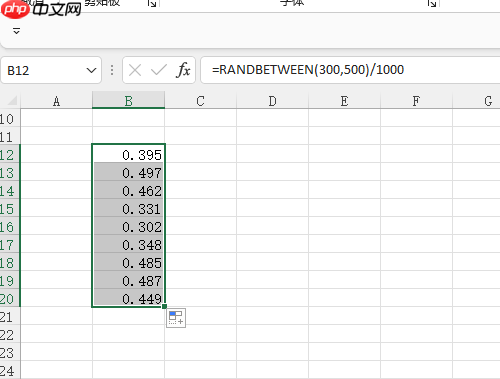The image size is (500, 379).
Task: Select row 16 header
Action: tap(9, 227)
